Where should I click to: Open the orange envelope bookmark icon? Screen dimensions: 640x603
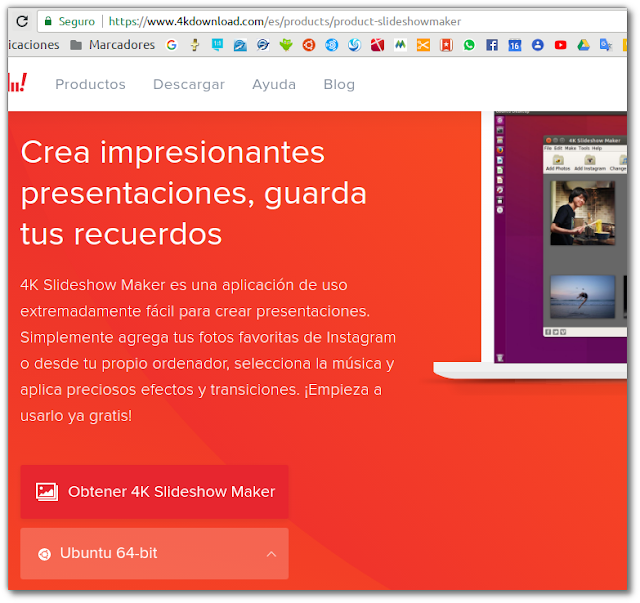pyautogui.click(x=423, y=45)
